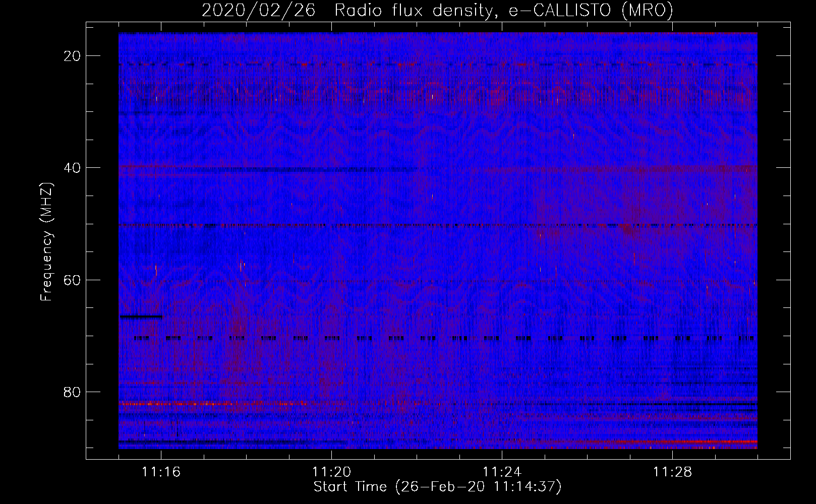Select the '11:16' time axis label

pos(161,472)
